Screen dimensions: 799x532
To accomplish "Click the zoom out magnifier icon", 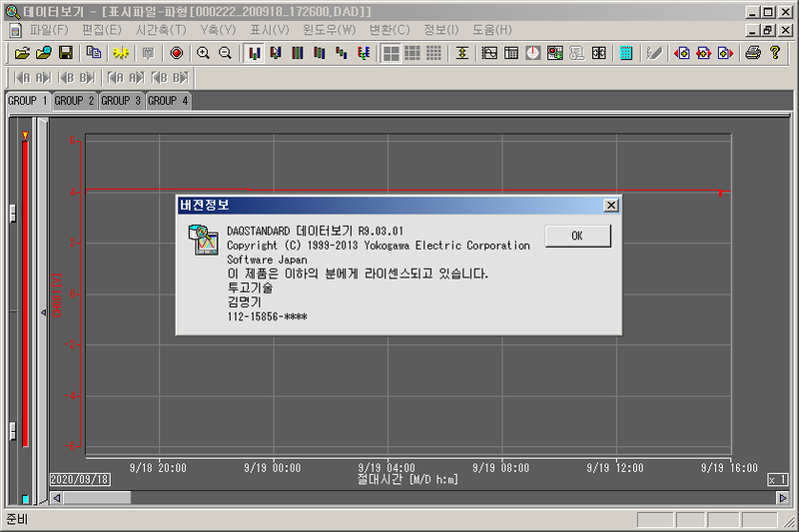I will tap(225, 53).
